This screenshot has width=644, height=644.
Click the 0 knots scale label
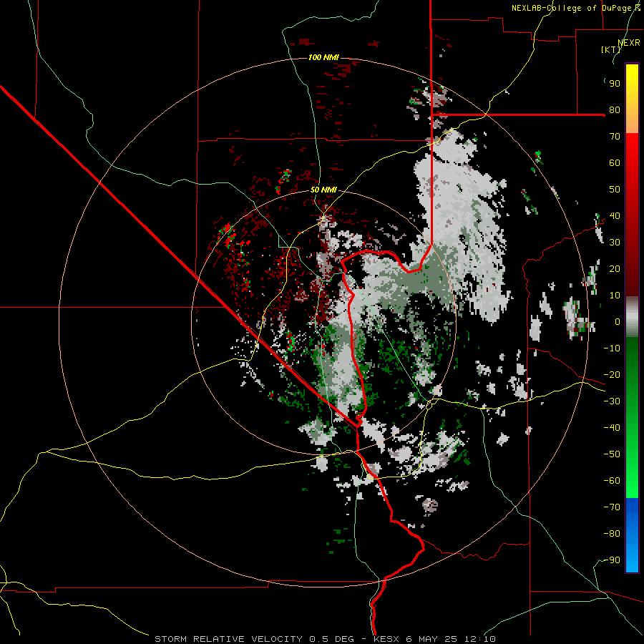pyautogui.click(x=618, y=322)
